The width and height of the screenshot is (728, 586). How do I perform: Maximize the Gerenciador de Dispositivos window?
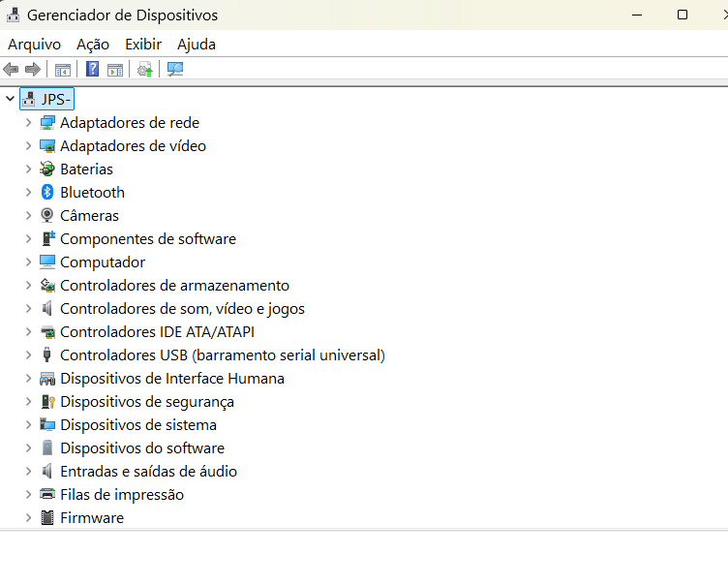[x=682, y=15]
